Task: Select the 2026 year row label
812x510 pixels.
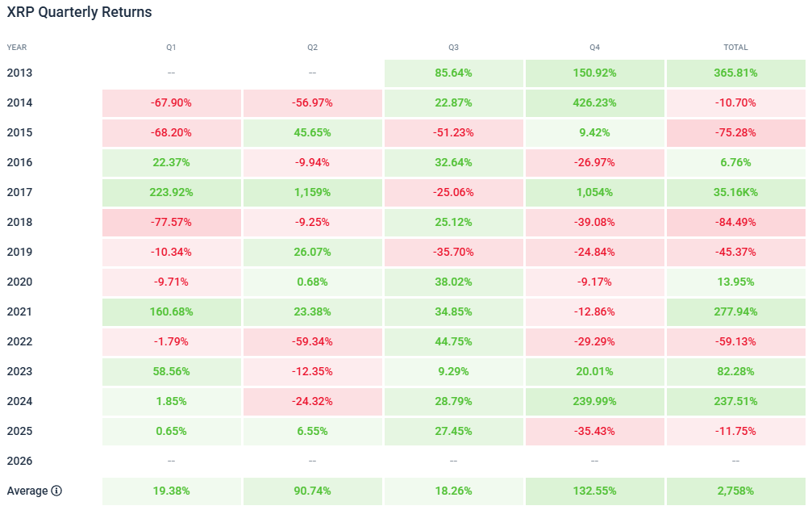Action: pyautogui.click(x=19, y=461)
